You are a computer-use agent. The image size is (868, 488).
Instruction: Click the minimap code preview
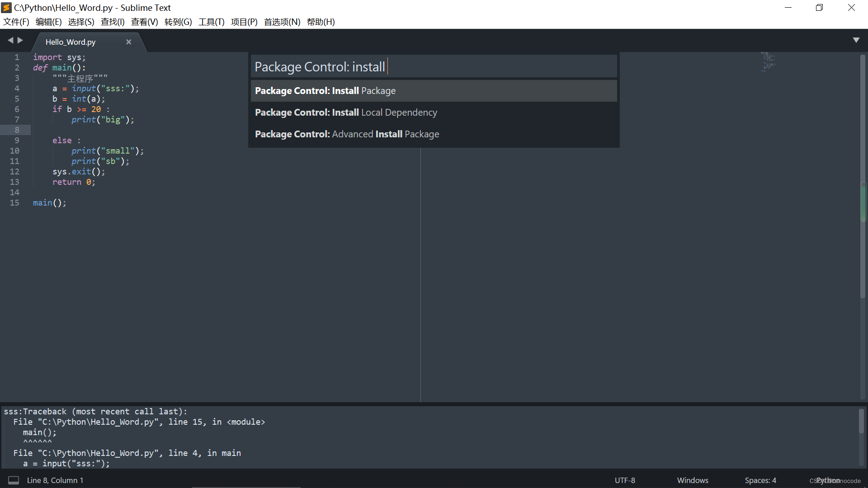[768, 62]
